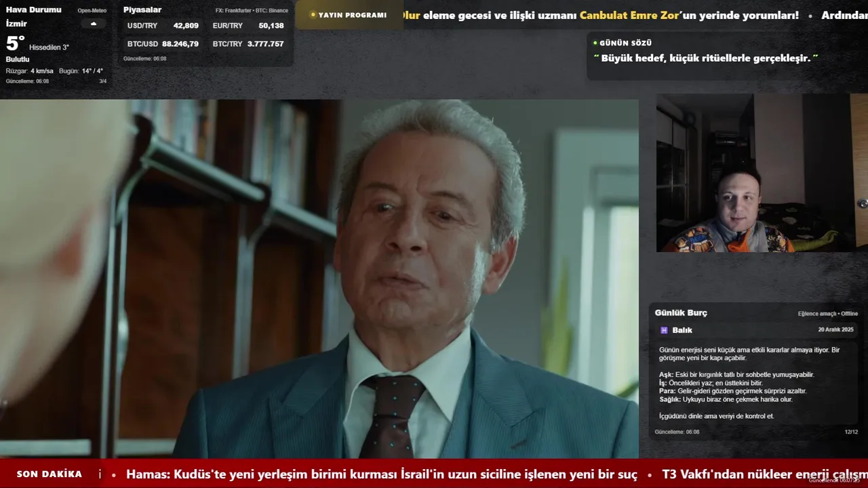
Task: Click the cloud weather icon for İzmir
Action: pyautogui.click(x=94, y=24)
